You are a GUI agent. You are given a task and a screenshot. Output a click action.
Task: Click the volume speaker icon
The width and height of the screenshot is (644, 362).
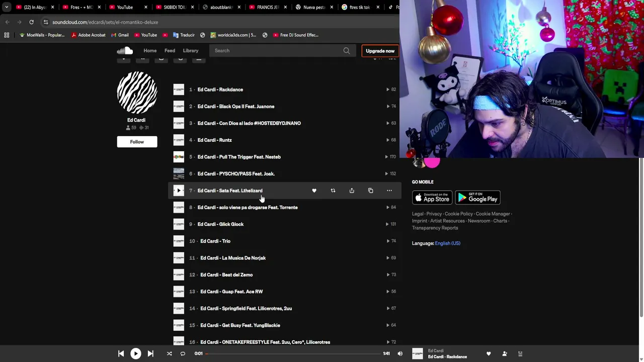[x=400, y=353]
